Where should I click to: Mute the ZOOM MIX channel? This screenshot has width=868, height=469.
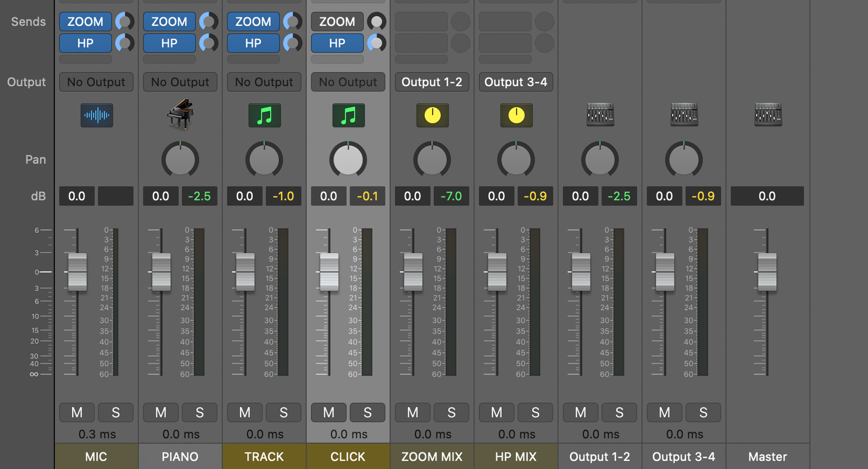coord(413,412)
